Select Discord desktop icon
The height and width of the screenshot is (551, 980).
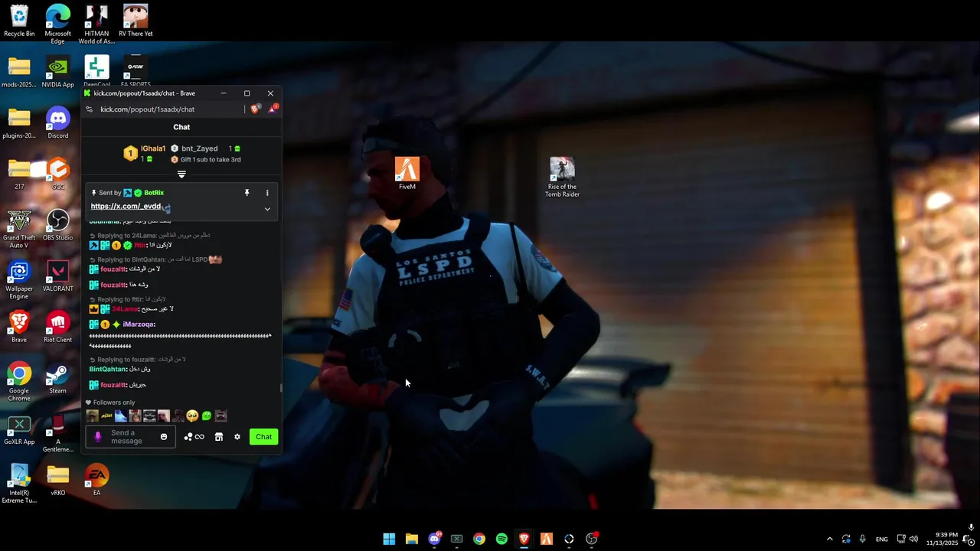57,123
